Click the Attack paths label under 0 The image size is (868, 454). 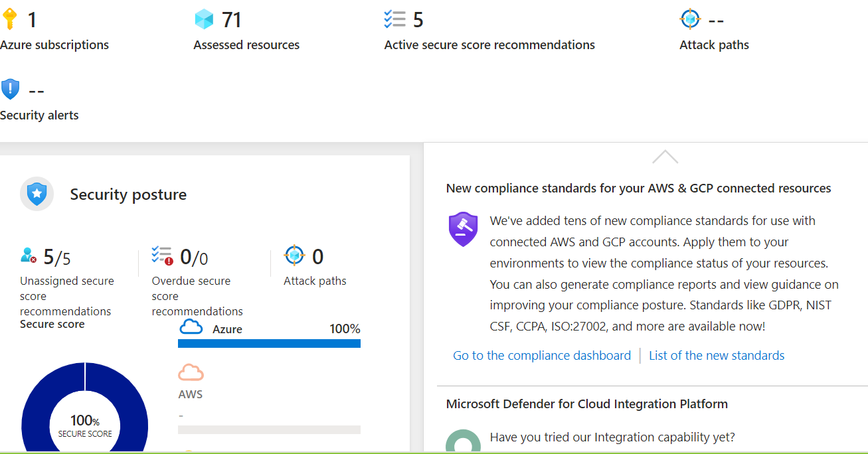click(315, 281)
